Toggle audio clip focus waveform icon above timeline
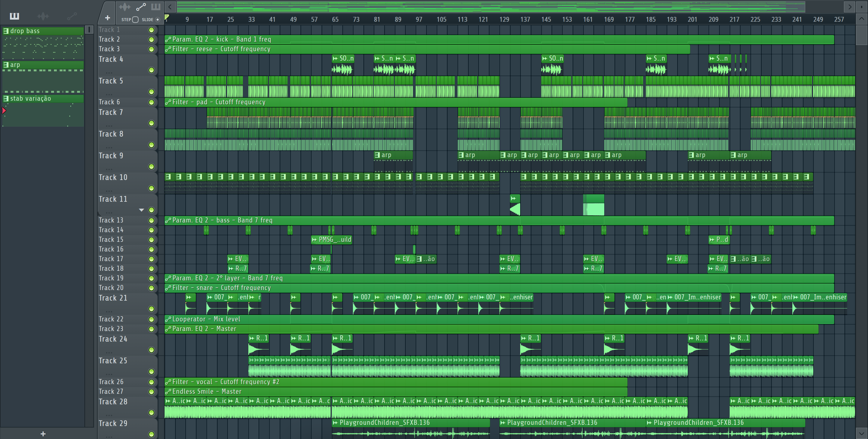The width and height of the screenshot is (868, 439). tap(125, 7)
